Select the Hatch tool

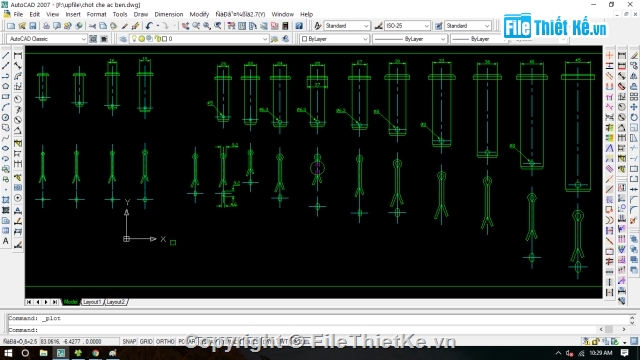[x=6, y=200]
